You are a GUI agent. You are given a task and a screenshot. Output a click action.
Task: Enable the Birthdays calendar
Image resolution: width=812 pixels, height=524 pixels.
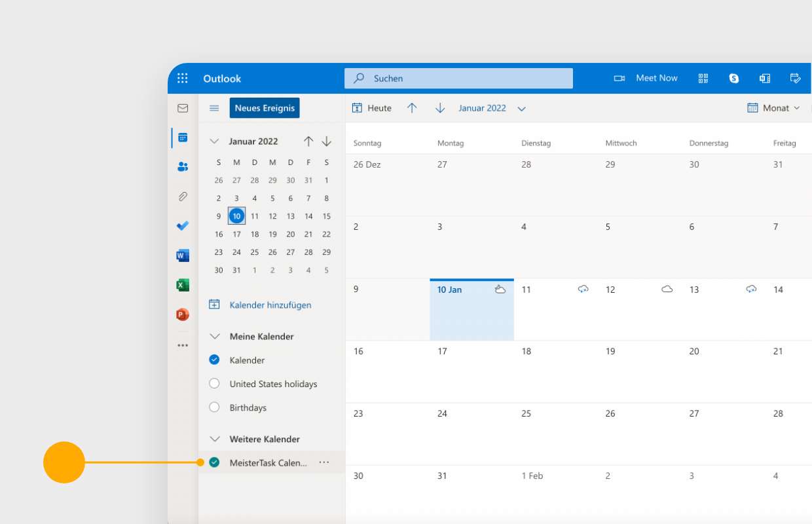(x=214, y=407)
